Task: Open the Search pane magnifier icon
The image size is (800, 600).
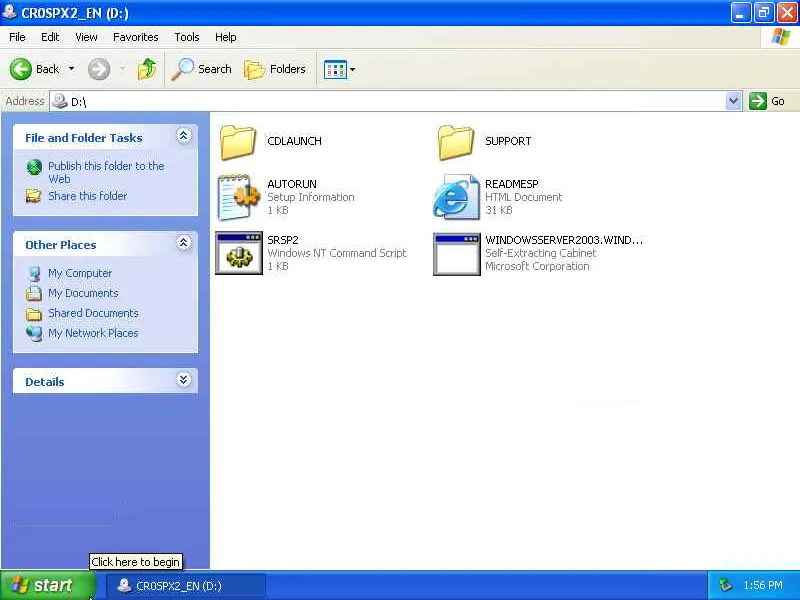Action: (x=182, y=69)
